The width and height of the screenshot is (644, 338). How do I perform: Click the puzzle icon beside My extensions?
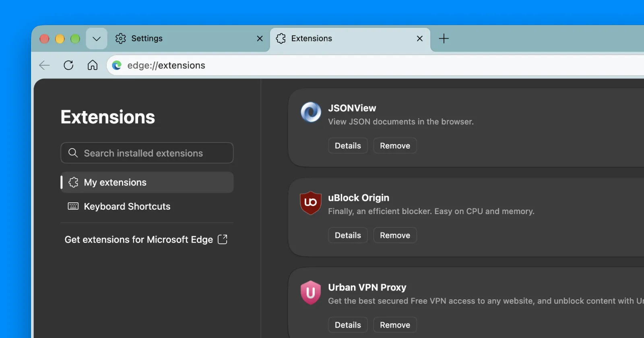coord(73,182)
